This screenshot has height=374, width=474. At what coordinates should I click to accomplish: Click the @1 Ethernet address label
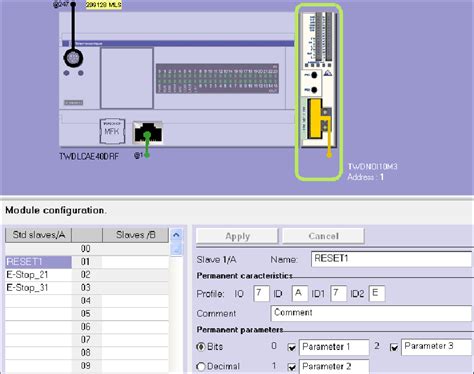[138, 155]
